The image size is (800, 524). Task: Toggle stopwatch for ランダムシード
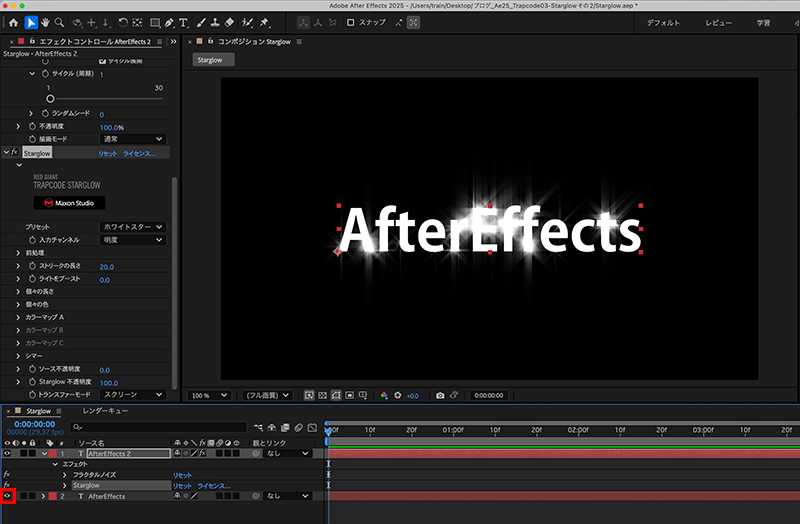pyautogui.click(x=45, y=113)
